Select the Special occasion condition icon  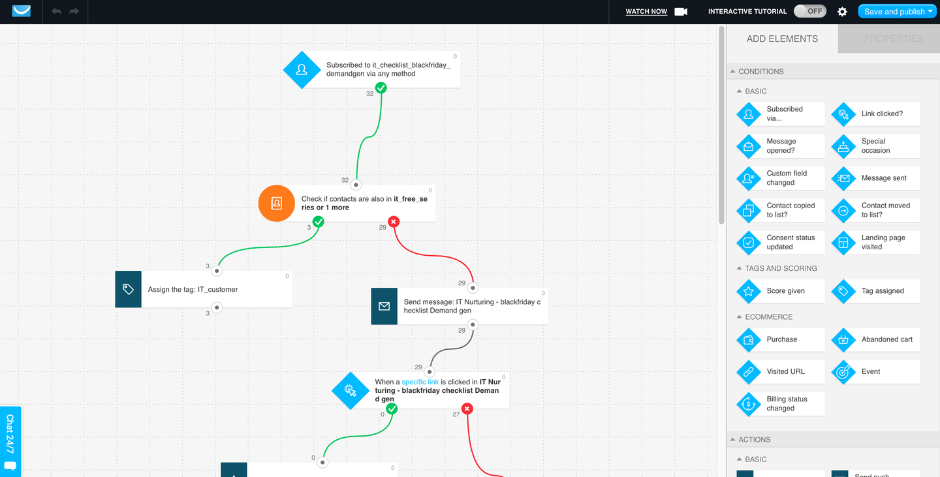coord(843,146)
